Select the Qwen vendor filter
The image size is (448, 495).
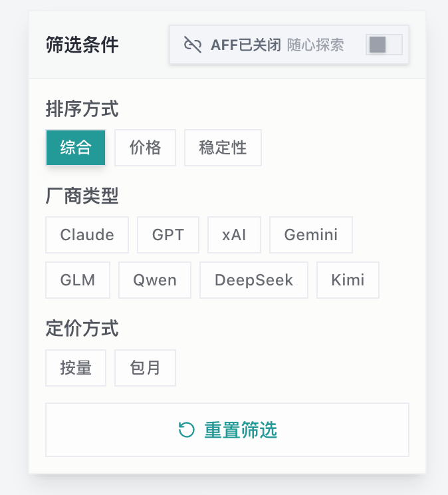[x=155, y=280]
